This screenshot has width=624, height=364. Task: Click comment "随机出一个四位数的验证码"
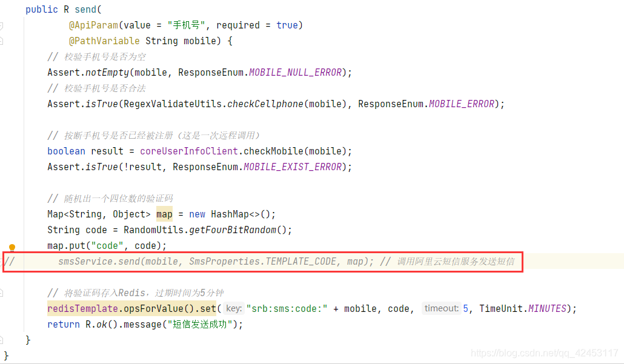point(119,199)
